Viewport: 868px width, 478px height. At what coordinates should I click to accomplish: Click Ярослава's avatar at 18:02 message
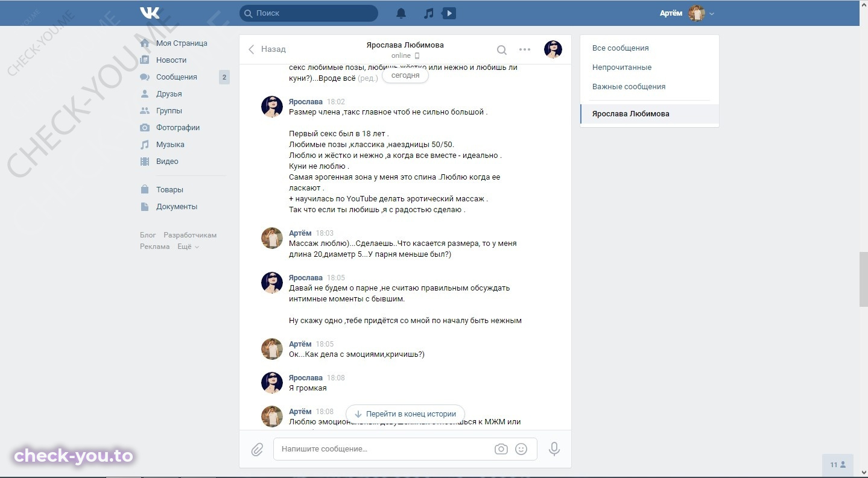pos(272,107)
